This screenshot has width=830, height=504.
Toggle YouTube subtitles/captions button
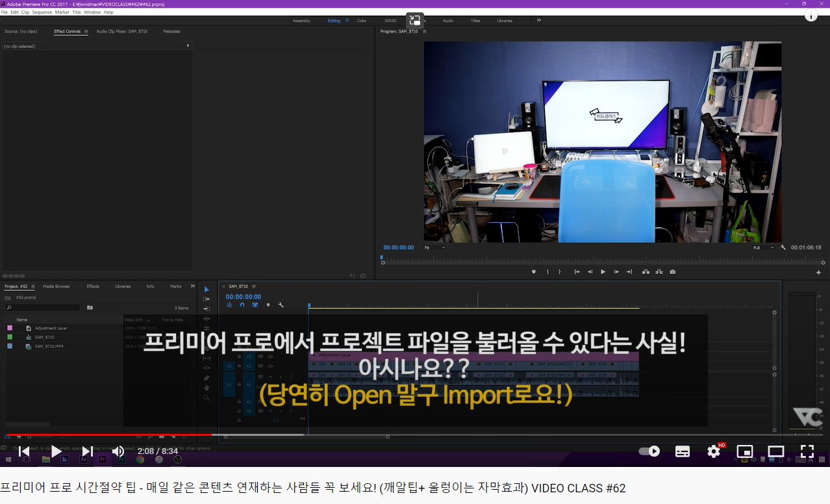coord(683,451)
